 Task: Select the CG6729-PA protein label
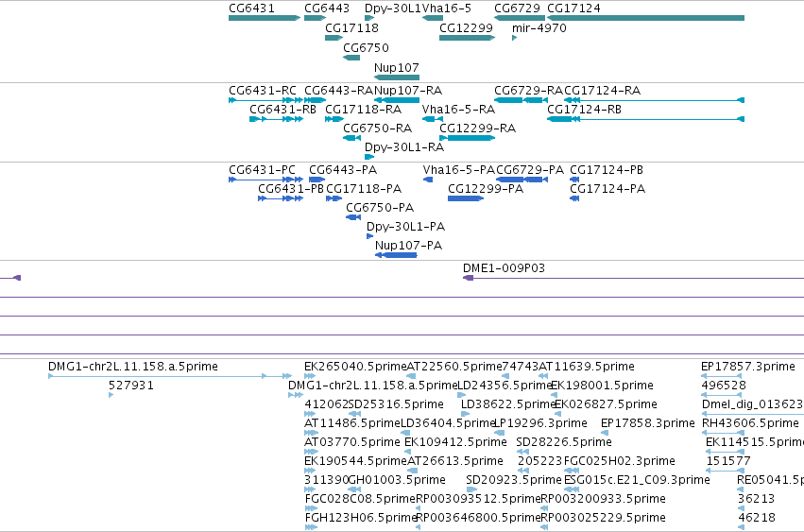530,170
